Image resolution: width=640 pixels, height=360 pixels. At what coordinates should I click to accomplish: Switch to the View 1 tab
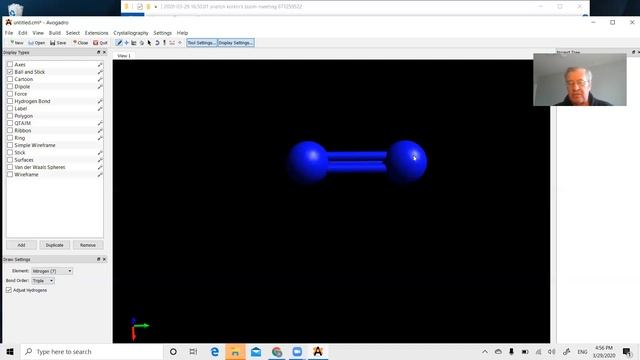pyautogui.click(x=124, y=56)
